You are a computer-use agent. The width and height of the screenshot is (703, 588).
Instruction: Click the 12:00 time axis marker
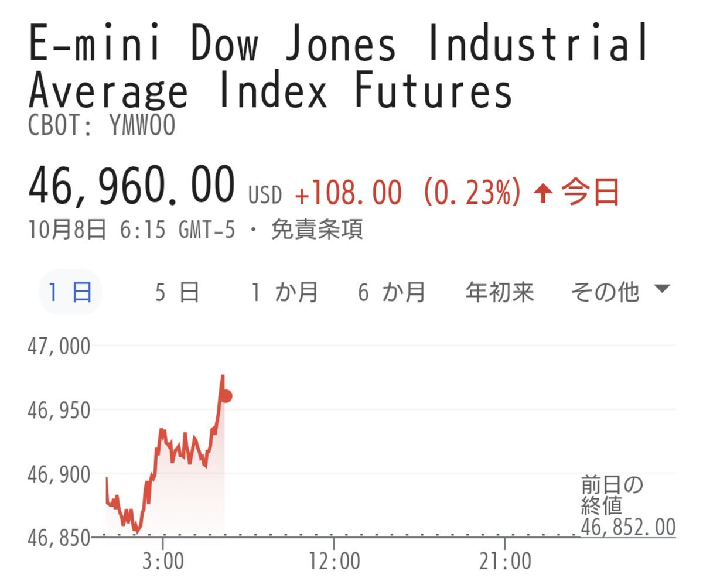[x=333, y=561]
